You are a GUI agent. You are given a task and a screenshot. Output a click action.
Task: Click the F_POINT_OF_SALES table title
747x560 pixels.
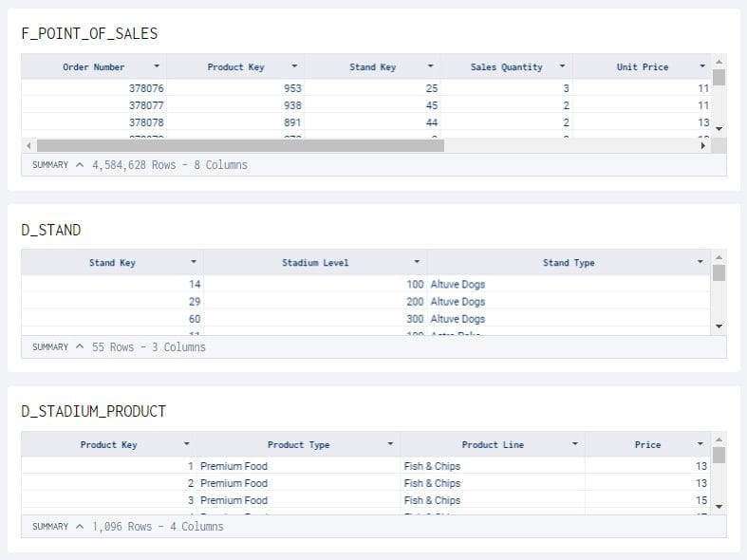tap(89, 33)
